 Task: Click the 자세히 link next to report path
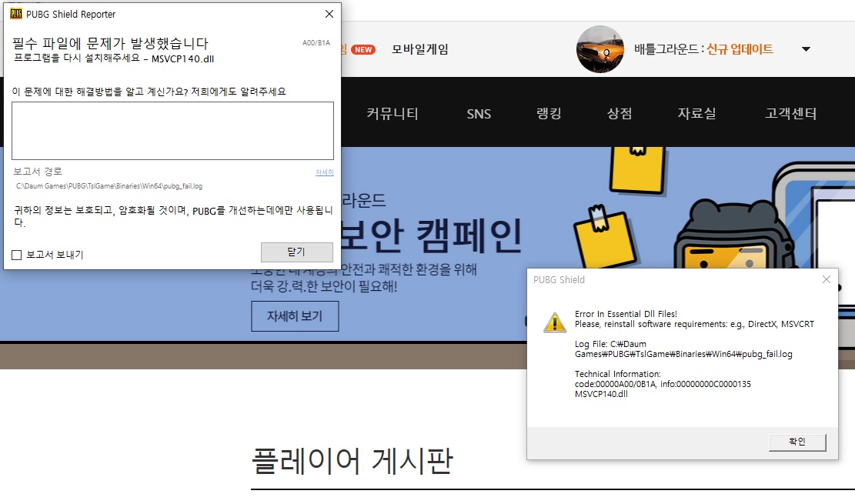click(x=325, y=172)
